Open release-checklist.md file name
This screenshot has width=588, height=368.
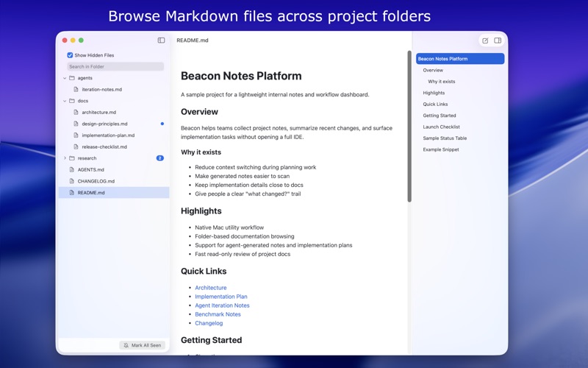pyautogui.click(x=104, y=146)
